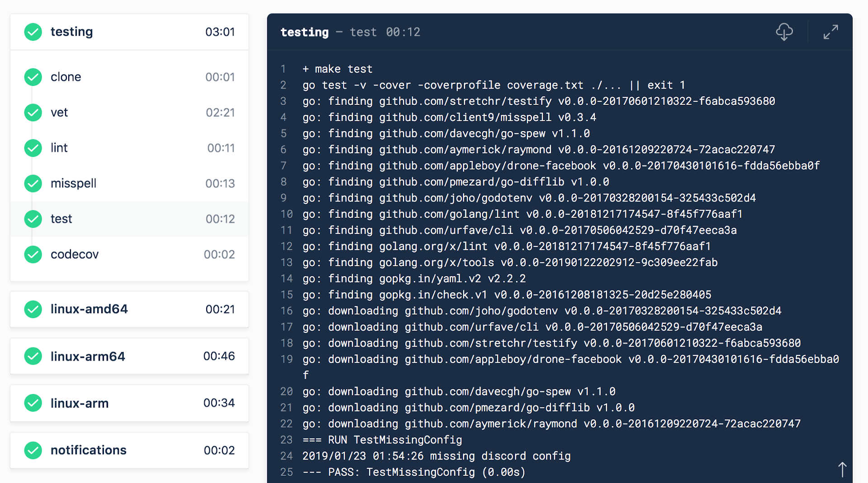868x483 pixels.
Task: Click log line 23 RUN TestMissingConfig
Action: (x=382, y=440)
